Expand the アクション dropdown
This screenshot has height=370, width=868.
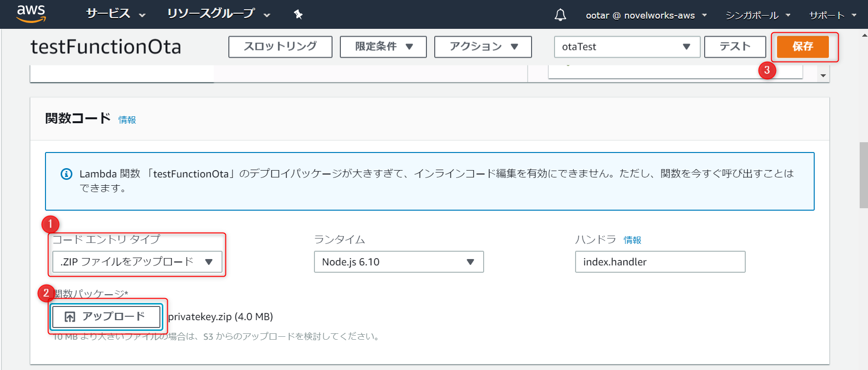483,47
